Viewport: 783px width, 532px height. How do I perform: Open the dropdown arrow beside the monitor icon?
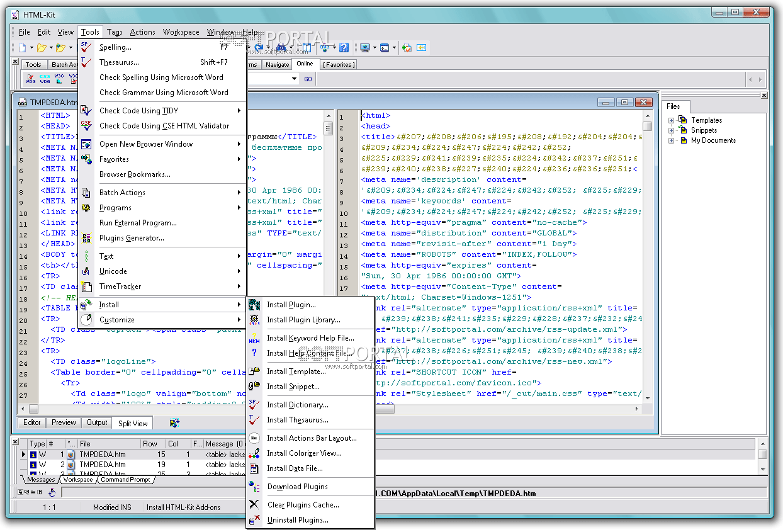point(374,48)
